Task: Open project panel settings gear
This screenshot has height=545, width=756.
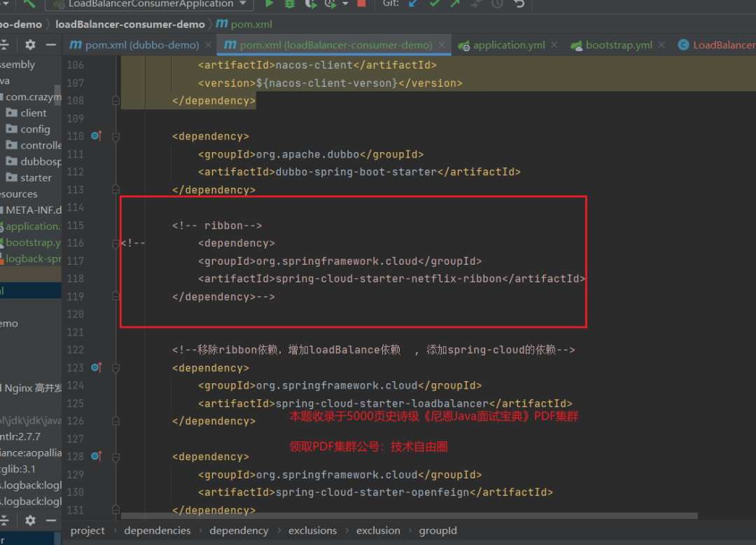Action: 30,45
